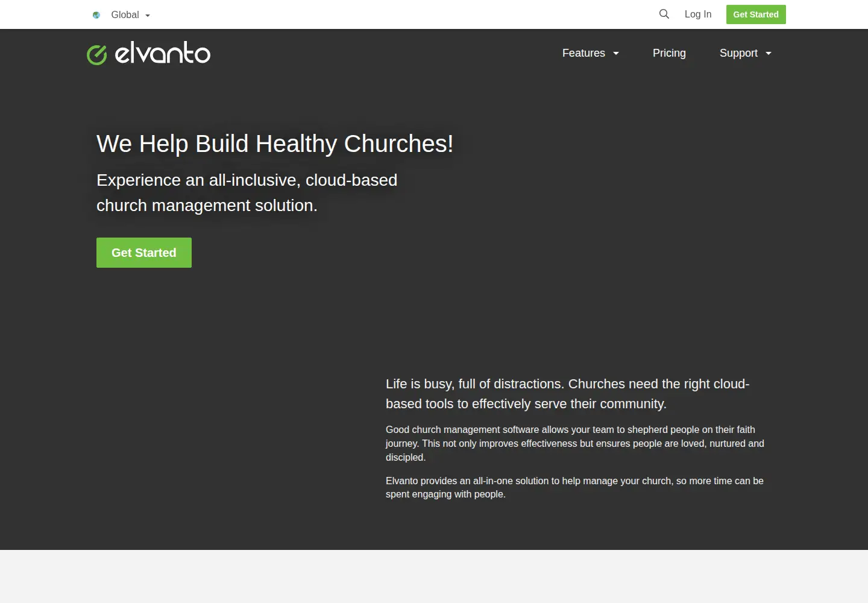Expand the Support menu

745,53
